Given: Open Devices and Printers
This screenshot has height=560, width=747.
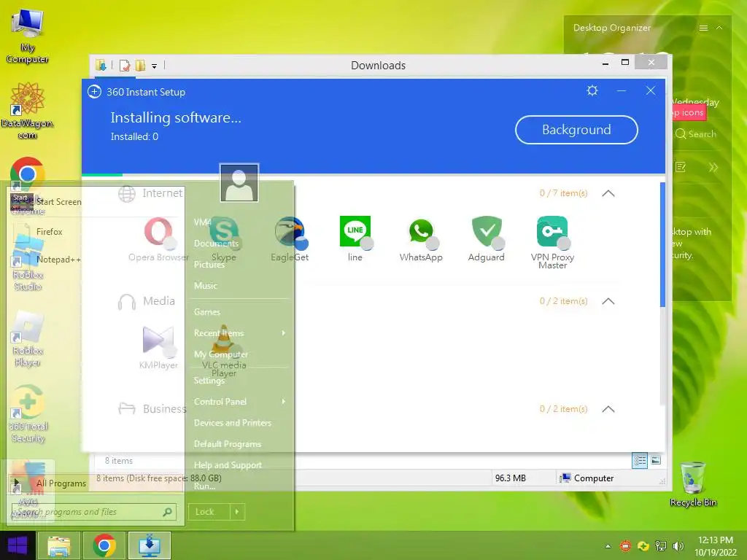Looking at the screenshot, I should pyautogui.click(x=233, y=423).
